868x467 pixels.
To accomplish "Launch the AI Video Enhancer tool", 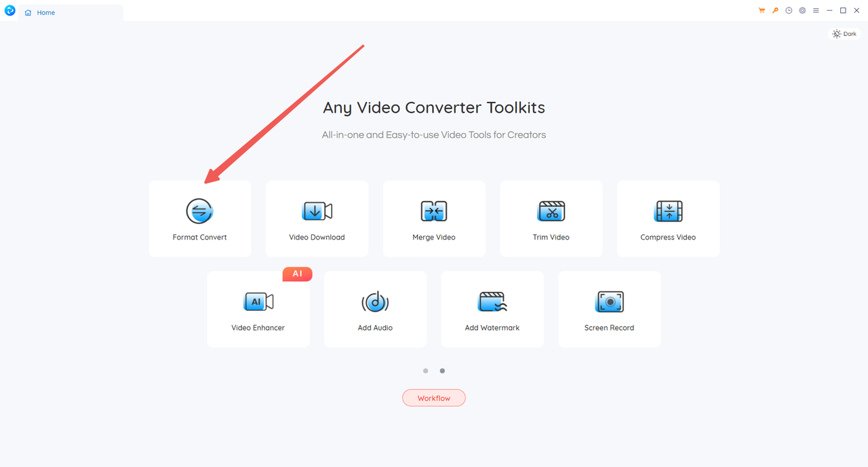I will 258,309.
